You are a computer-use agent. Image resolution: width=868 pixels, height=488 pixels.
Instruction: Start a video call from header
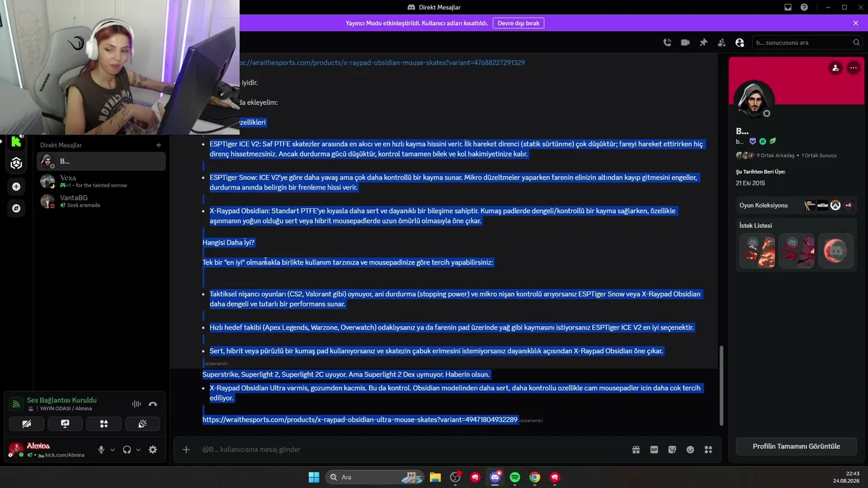point(686,43)
